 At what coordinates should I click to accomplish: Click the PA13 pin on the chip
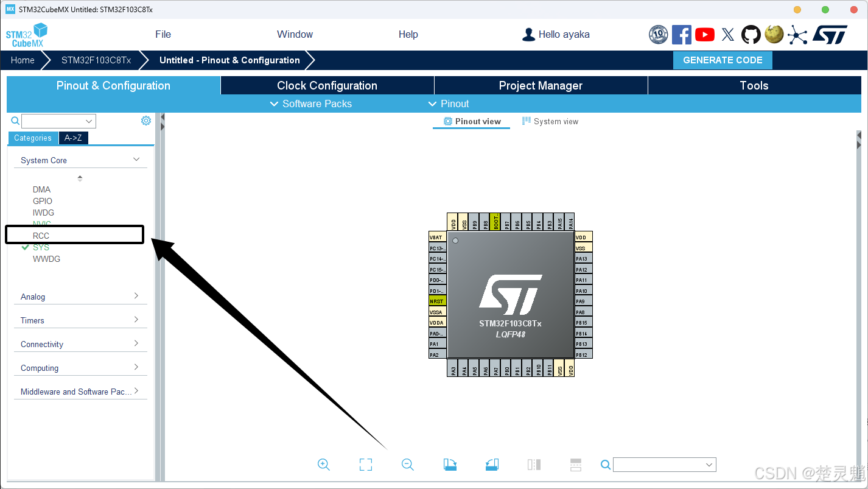[584, 259]
